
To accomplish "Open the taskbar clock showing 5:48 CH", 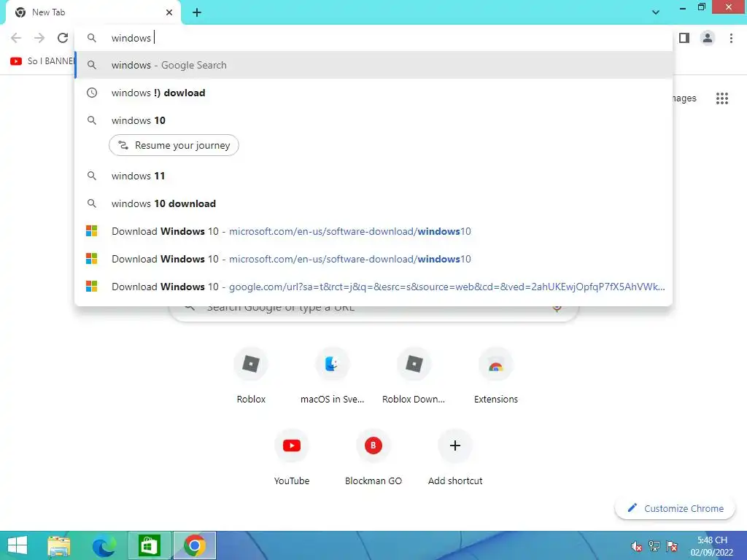I will (x=712, y=546).
